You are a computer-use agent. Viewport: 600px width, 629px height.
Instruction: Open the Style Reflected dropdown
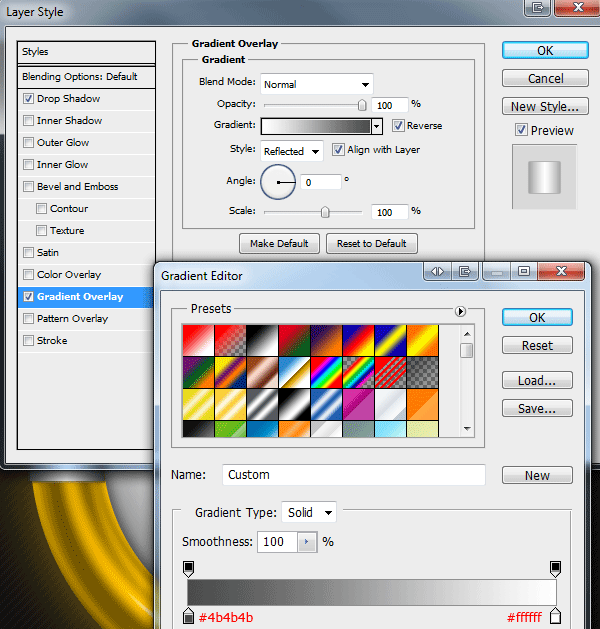point(292,151)
